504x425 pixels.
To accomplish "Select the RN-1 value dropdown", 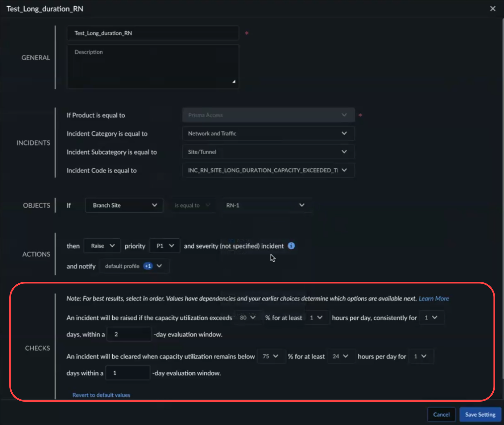I will click(x=265, y=205).
